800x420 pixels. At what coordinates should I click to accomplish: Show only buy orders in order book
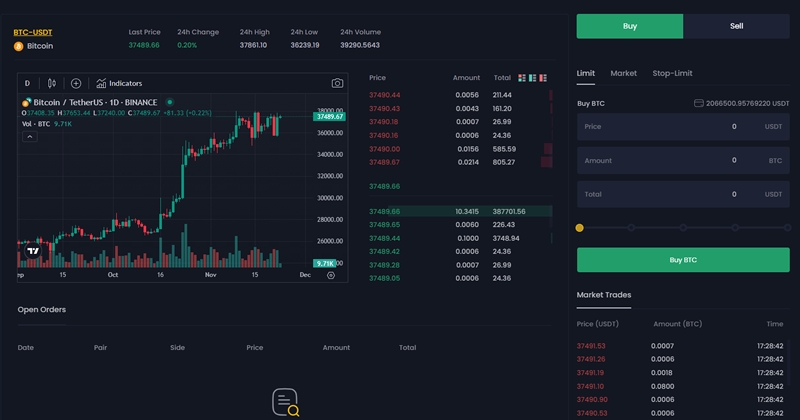coord(534,77)
